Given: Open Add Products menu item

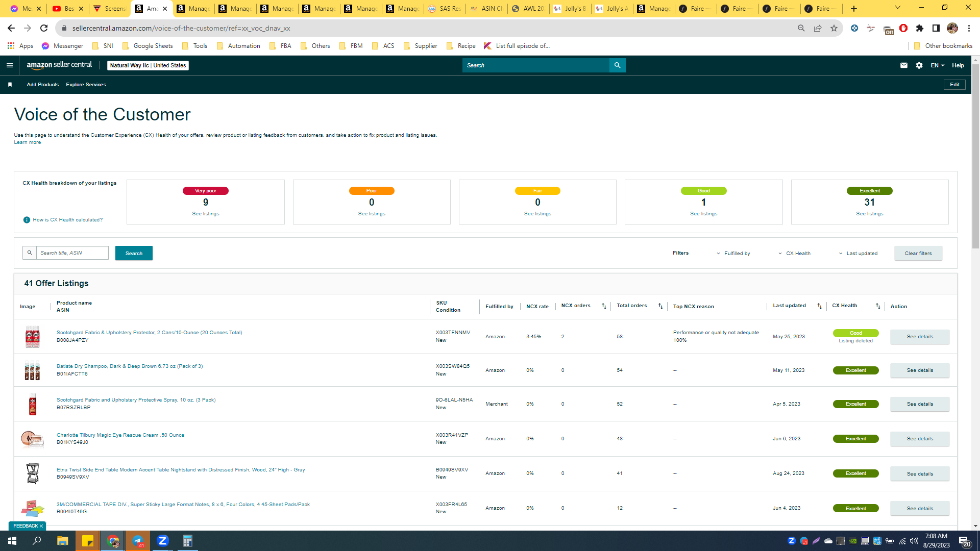Looking at the screenshot, I should [x=43, y=85].
